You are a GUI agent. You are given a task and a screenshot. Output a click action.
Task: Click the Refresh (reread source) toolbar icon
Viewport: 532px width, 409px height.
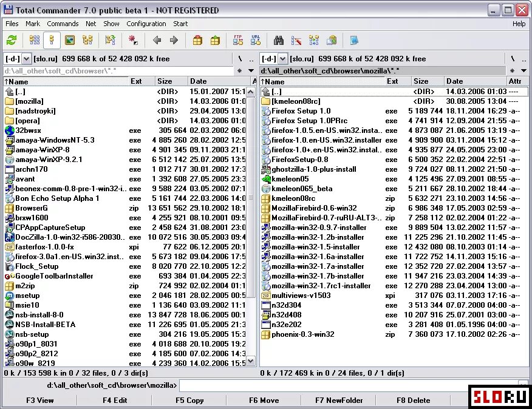pyautogui.click(x=12, y=41)
